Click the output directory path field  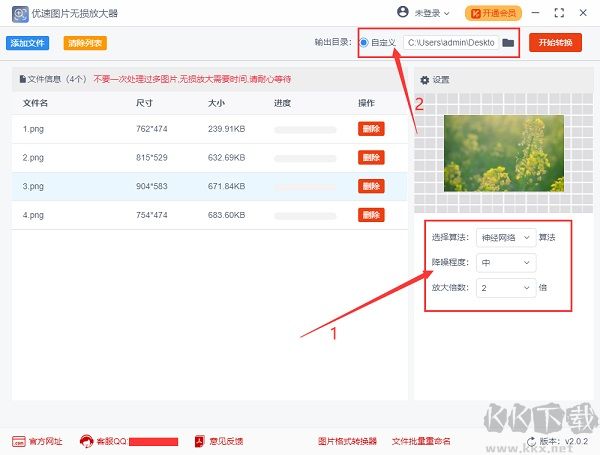pos(451,42)
